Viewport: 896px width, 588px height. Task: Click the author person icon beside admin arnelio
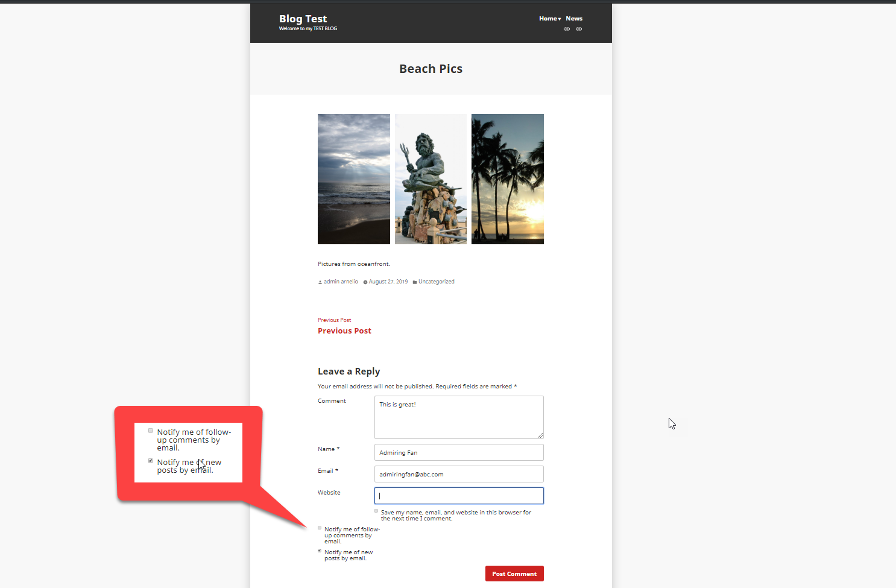click(320, 282)
